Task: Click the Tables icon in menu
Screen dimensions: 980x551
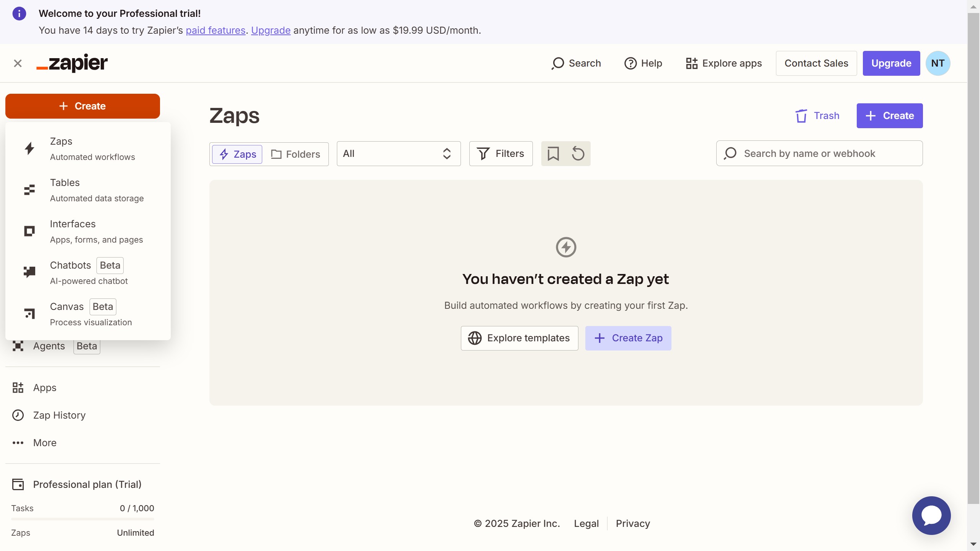Action: click(x=29, y=190)
